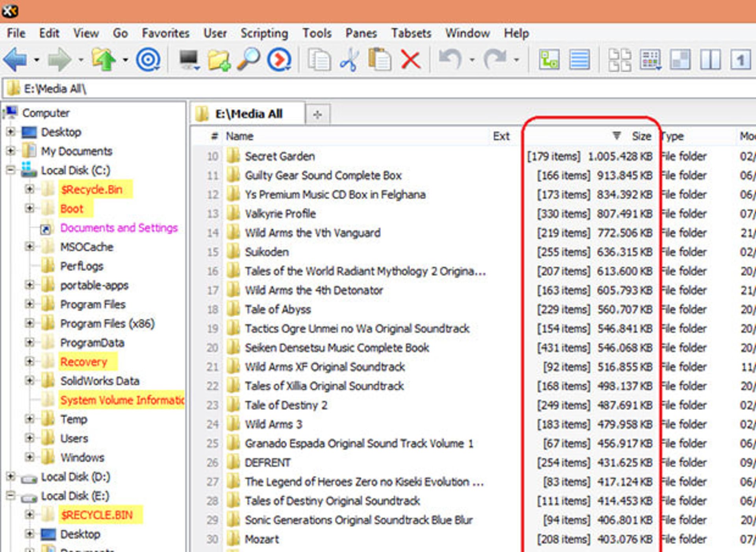Select Wild Arms 3 folder
756x552 pixels.
click(x=274, y=424)
